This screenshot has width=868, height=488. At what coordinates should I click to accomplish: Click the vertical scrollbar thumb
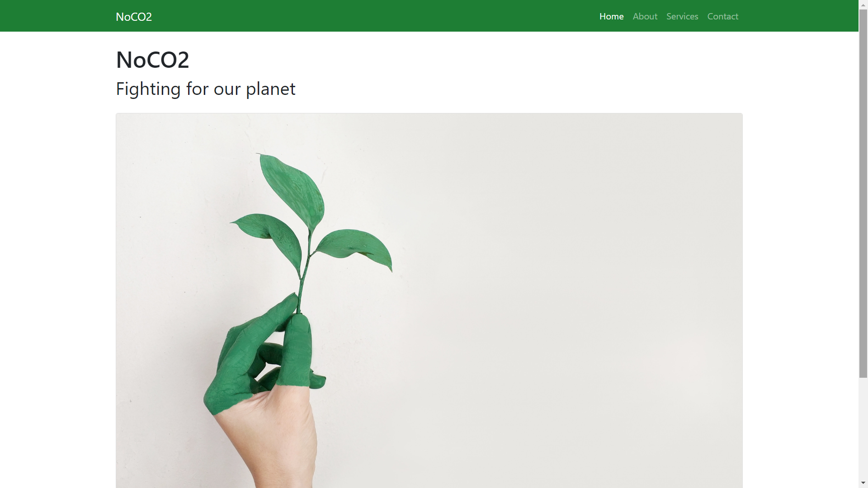point(863,193)
